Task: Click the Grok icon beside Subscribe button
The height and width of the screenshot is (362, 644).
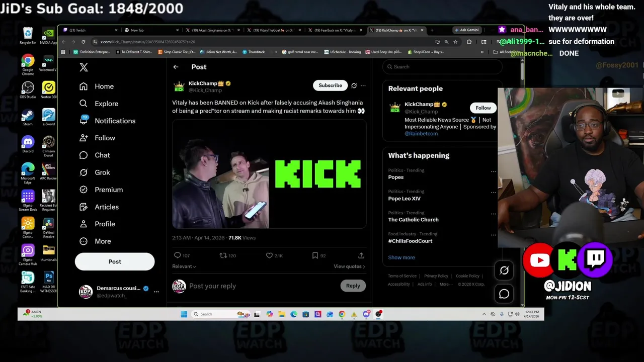Action: (354, 85)
